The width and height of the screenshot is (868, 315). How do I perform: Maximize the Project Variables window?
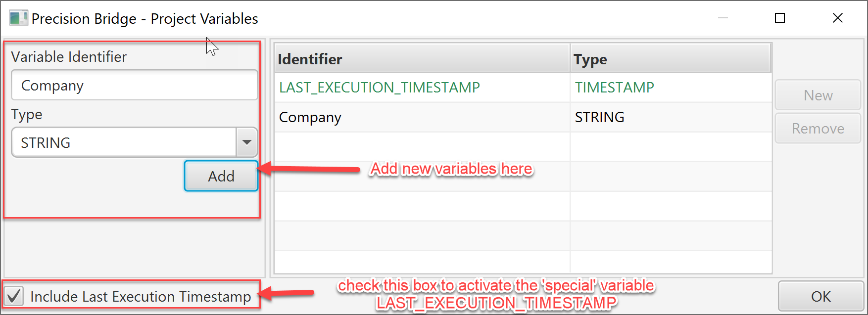pyautogui.click(x=780, y=18)
